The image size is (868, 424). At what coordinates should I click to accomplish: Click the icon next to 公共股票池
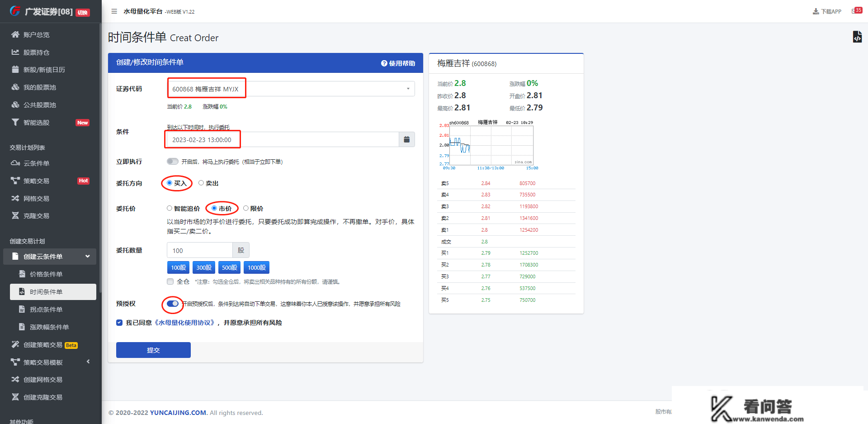click(x=15, y=105)
